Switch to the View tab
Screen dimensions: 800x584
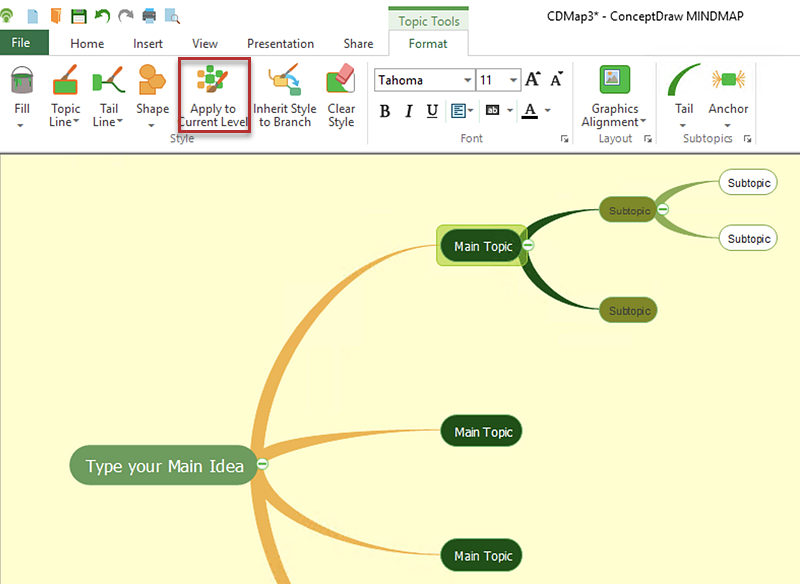tap(205, 44)
